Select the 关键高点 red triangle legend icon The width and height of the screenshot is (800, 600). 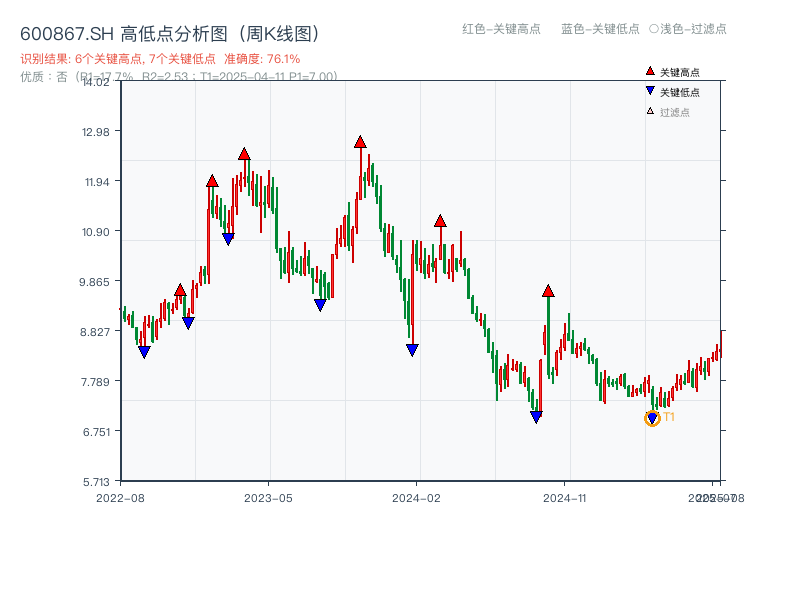click(x=650, y=71)
